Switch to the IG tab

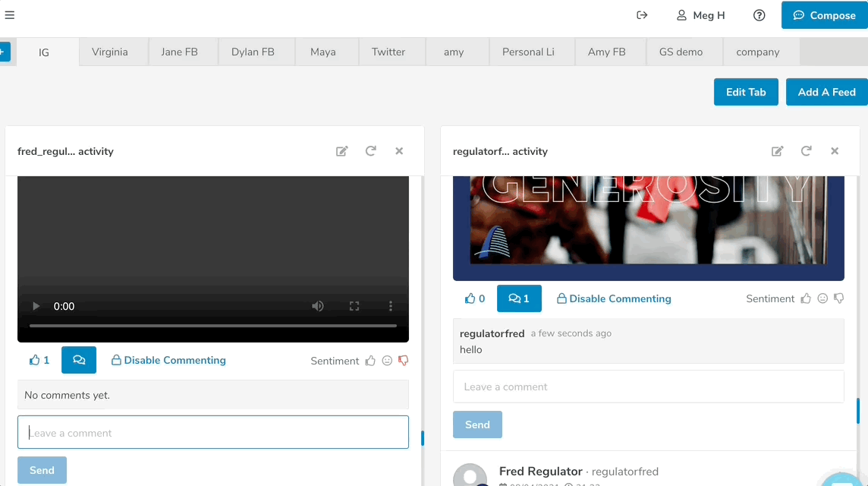tap(44, 52)
